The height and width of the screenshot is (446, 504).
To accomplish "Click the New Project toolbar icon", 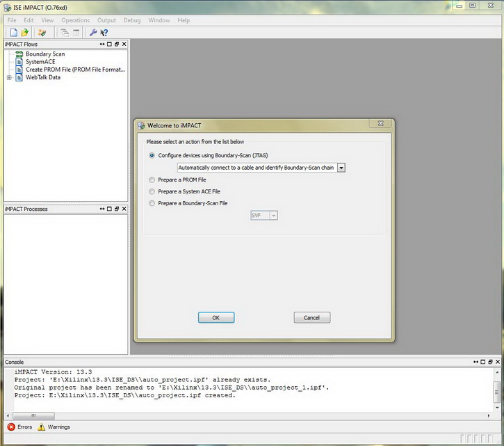I will pos(13,32).
